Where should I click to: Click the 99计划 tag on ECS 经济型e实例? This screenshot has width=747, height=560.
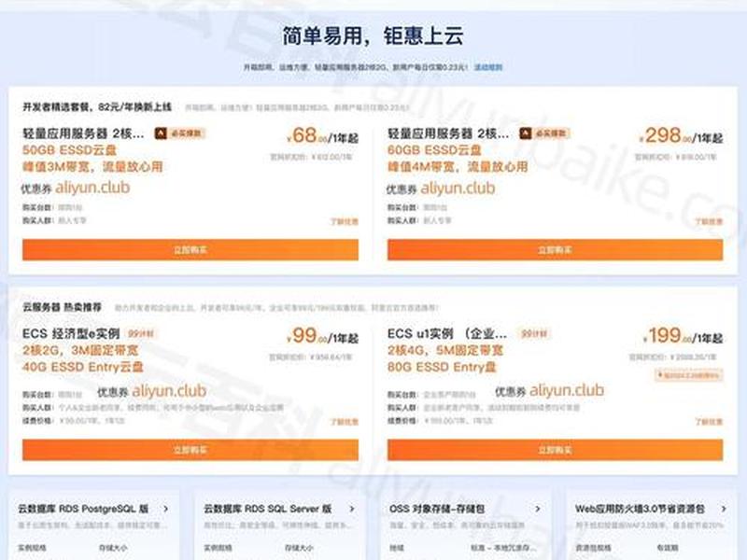[x=141, y=334]
